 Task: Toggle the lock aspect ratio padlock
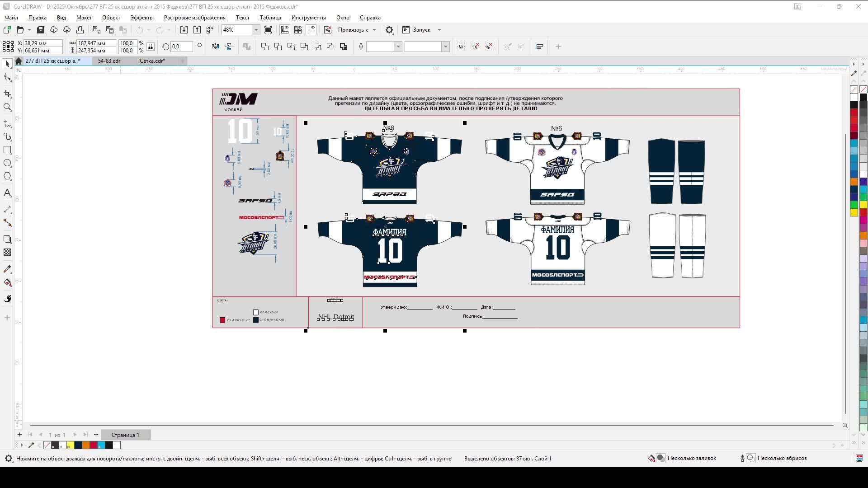pos(151,47)
